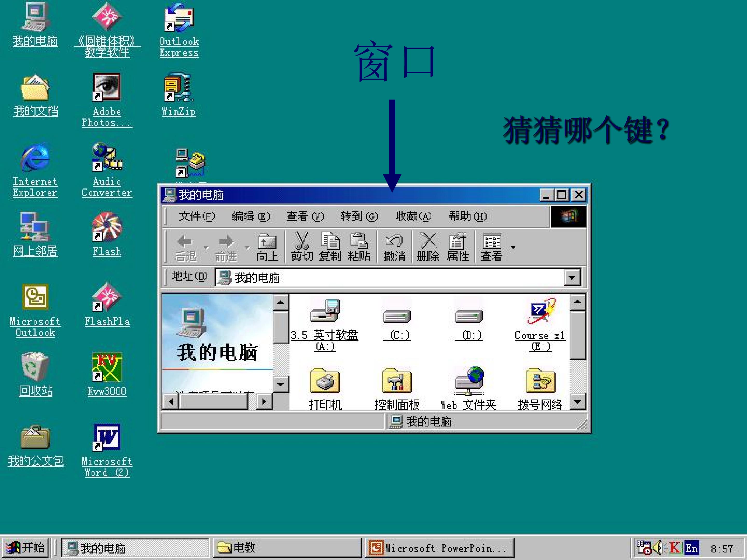Viewport: 747px width, 560px height.
Task: Maximize the 我的电脑 window
Action: click(561, 195)
